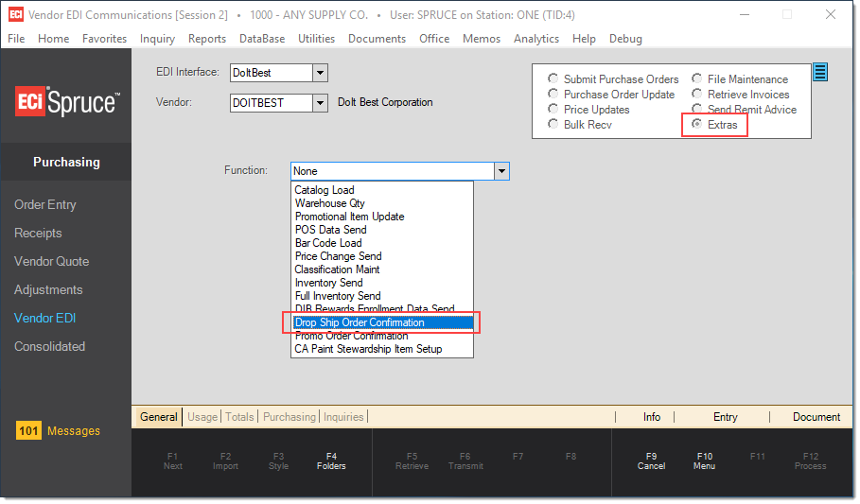860x504 pixels.
Task: Select the Retrieve Invoices option
Action: pyautogui.click(x=697, y=95)
